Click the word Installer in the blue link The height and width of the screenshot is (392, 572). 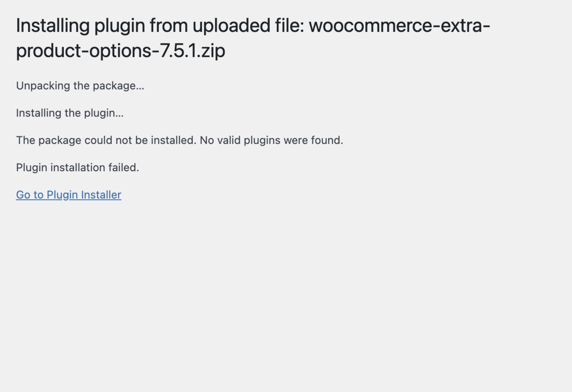[101, 195]
